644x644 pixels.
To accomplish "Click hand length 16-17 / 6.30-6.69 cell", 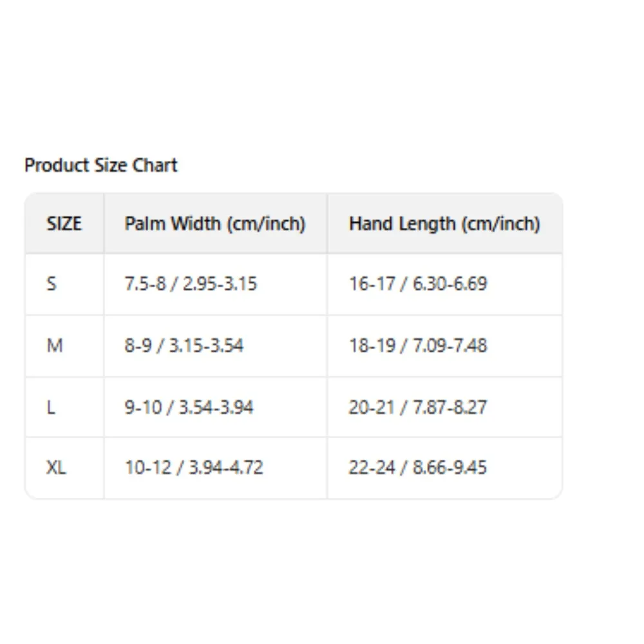I will 418,283.
